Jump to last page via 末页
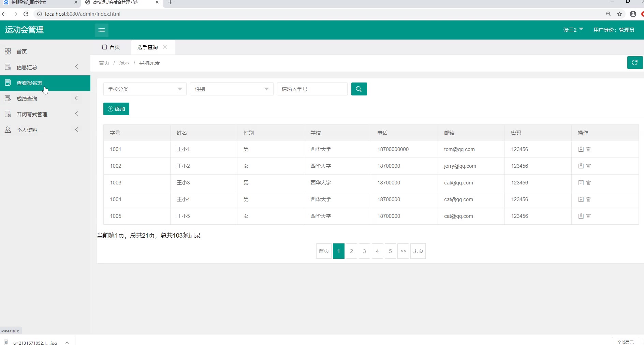This screenshot has height=345, width=644. 418,251
